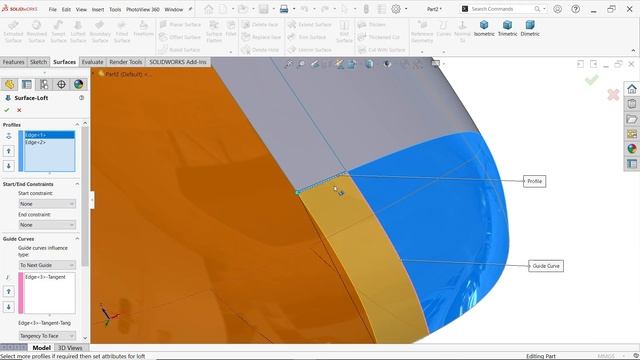Open Display Style cube icon
Image resolution: width=640 pixels, height=360 pixels.
pyautogui.click(x=369, y=64)
